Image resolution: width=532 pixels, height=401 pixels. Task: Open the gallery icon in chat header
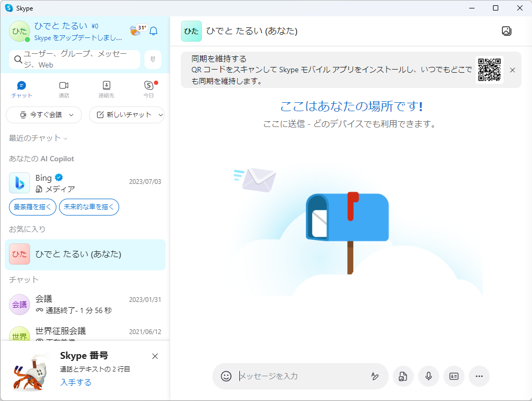506,31
